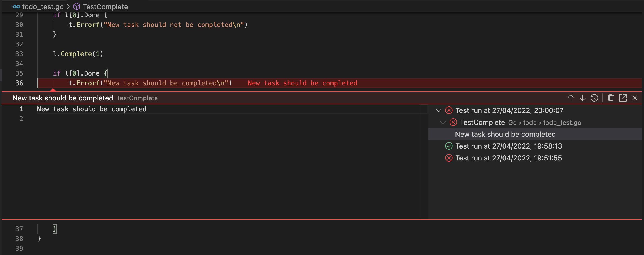The width and height of the screenshot is (644, 255).
Task: Click TestComplete symbol in breadcrumb
Action: point(105,7)
